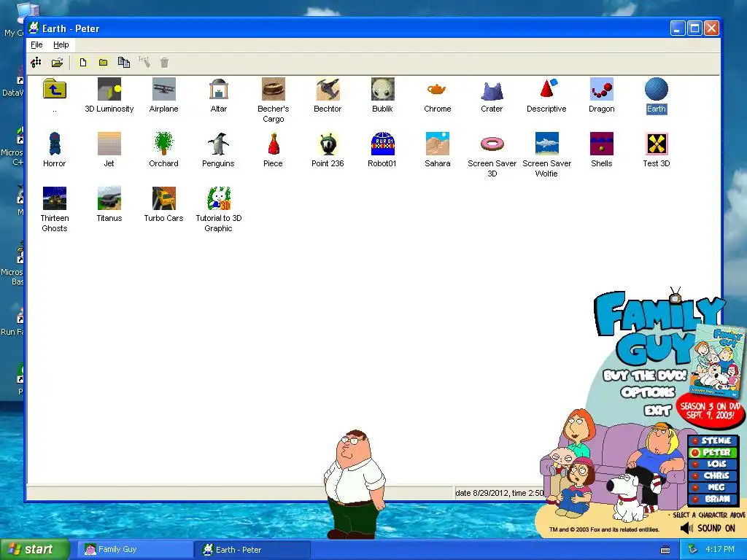
Task: Select the Airplane scene icon
Action: pos(164,90)
